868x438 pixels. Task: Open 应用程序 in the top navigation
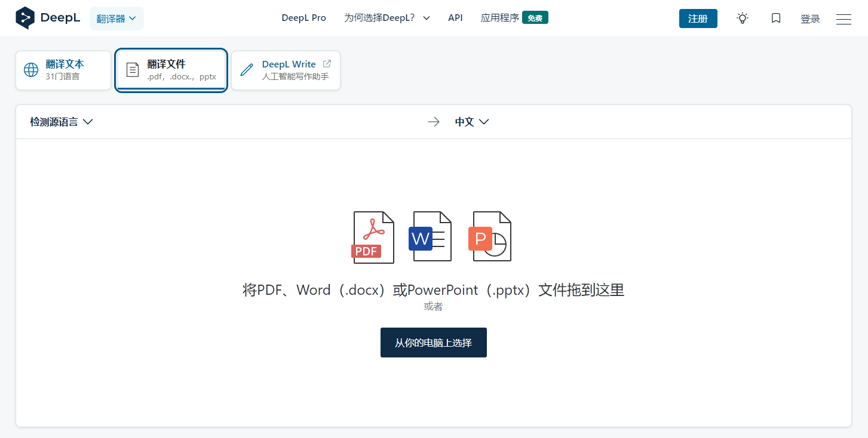500,18
